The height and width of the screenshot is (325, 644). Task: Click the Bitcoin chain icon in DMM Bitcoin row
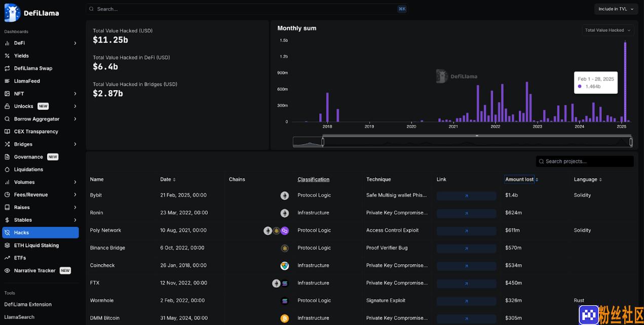tap(285, 318)
